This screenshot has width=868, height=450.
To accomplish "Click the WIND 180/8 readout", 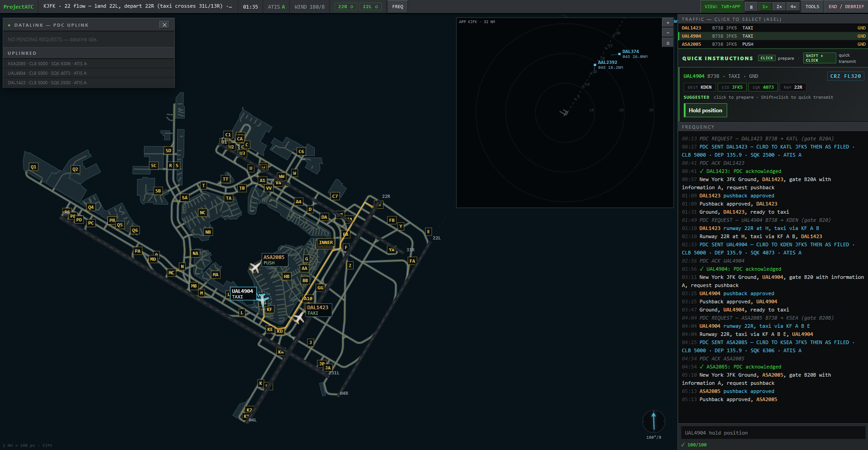I will pyautogui.click(x=309, y=7).
